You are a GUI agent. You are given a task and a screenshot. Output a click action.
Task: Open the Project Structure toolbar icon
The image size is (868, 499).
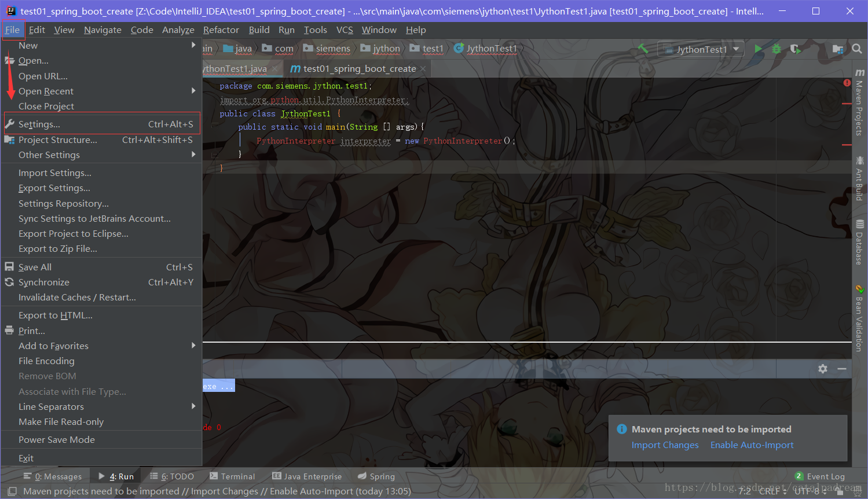[837, 49]
